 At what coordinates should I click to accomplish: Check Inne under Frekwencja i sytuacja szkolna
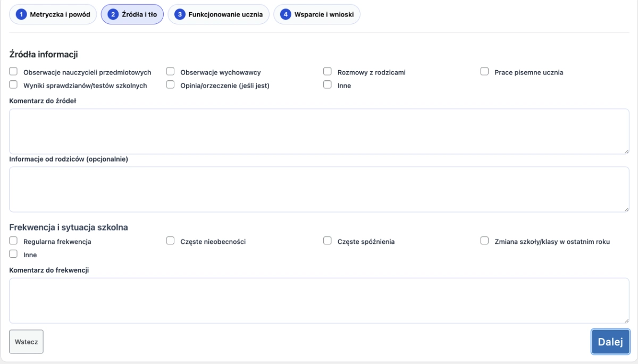14,255
